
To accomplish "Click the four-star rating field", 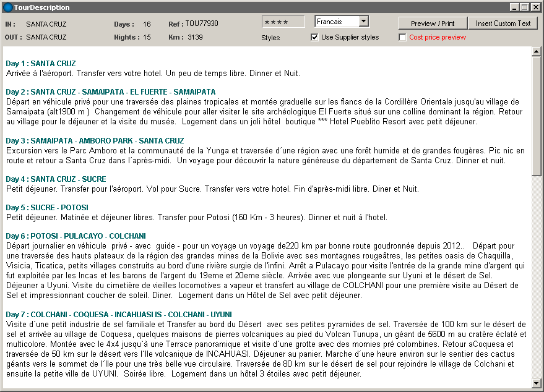I will pos(283,22).
